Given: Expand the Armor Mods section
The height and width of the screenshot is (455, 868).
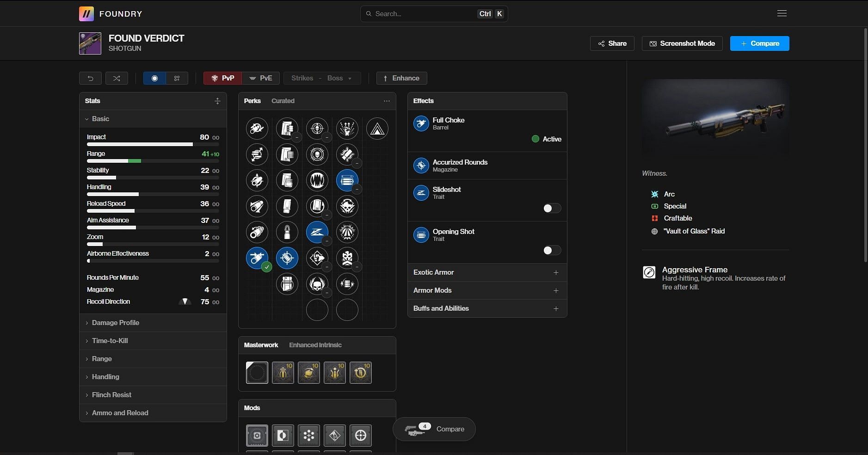Looking at the screenshot, I should click(x=487, y=290).
